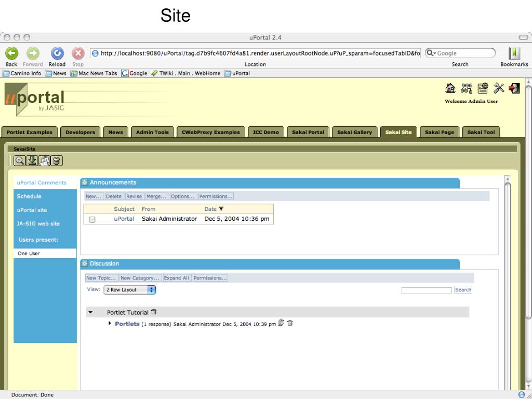Open the Camino Info bookmark folder
The width and height of the screenshot is (532, 399).
coord(22,73)
